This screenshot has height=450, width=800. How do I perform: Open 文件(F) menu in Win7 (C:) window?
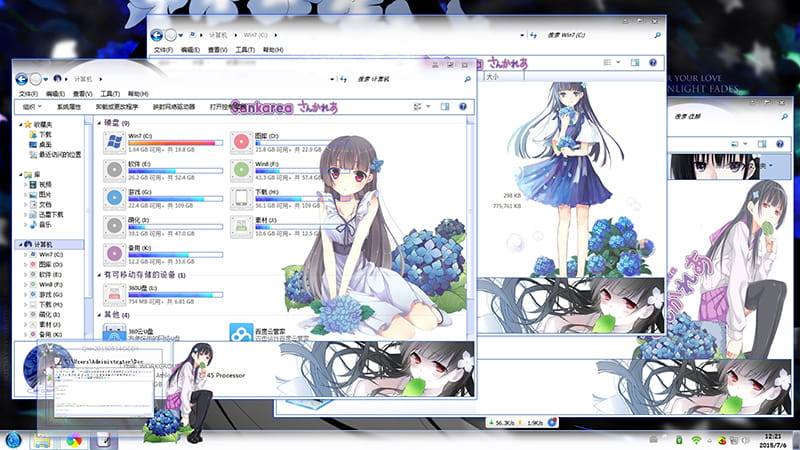(x=163, y=49)
